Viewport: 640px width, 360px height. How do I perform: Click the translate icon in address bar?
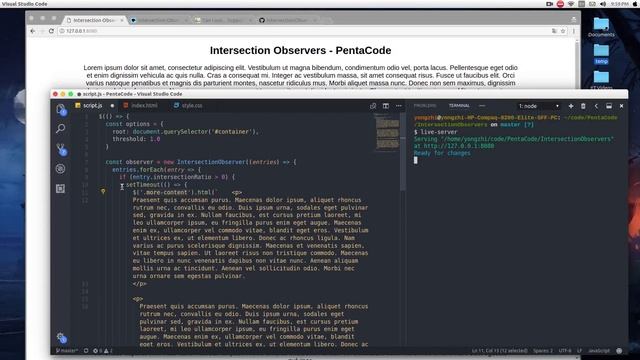[x=554, y=31]
